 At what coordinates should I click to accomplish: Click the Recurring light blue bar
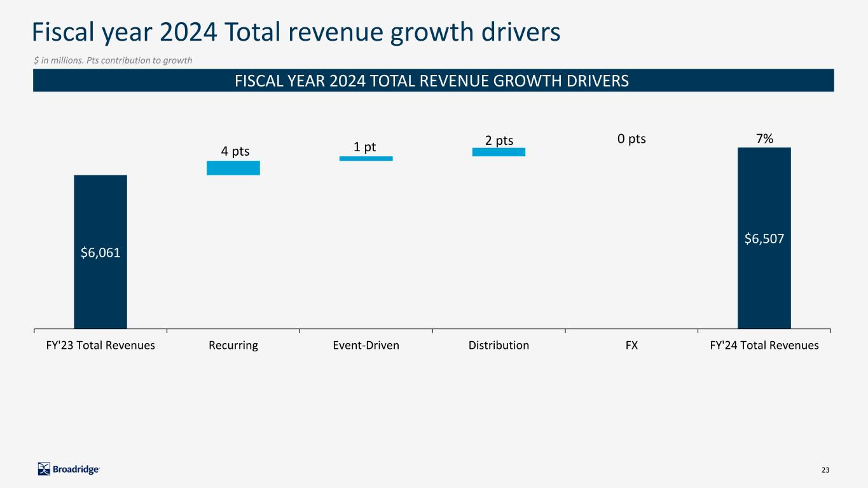[x=233, y=168]
